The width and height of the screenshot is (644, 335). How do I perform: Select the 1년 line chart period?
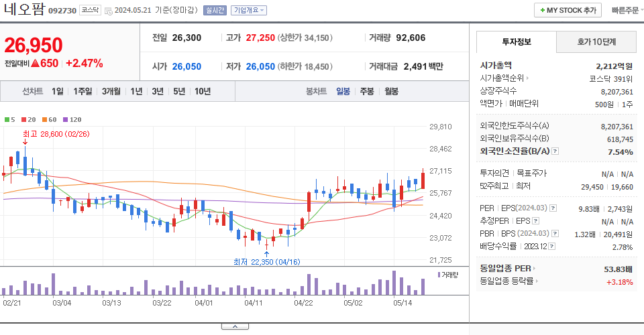tap(136, 91)
